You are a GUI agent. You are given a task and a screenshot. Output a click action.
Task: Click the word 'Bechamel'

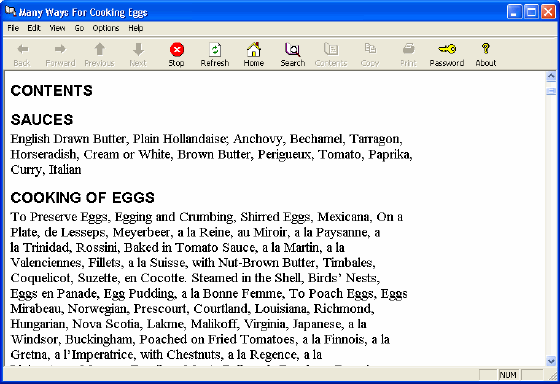tap(316, 139)
